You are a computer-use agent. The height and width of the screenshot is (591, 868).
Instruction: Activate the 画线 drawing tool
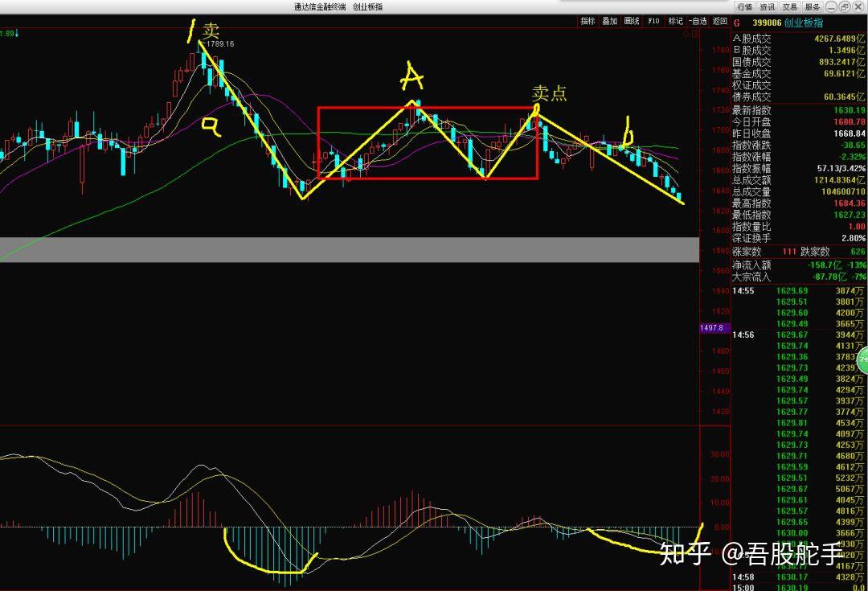point(632,21)
